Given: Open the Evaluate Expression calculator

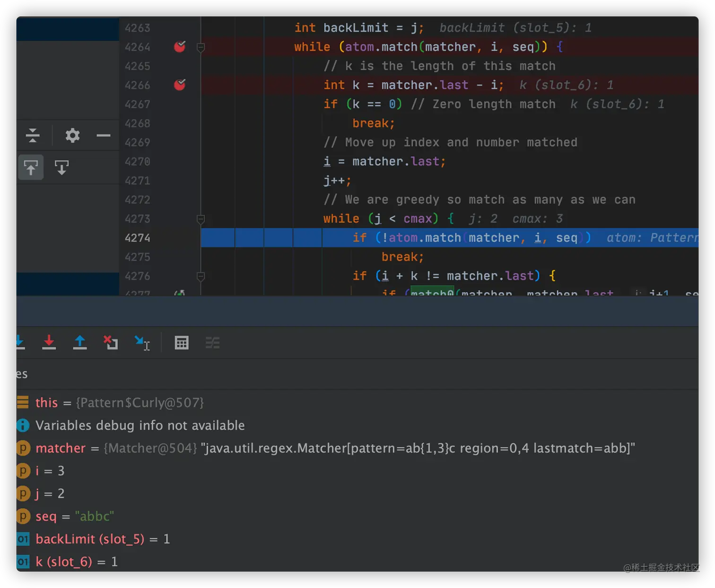Looking at the screenshot, I should pyautogui.click(x=182, y=342).
